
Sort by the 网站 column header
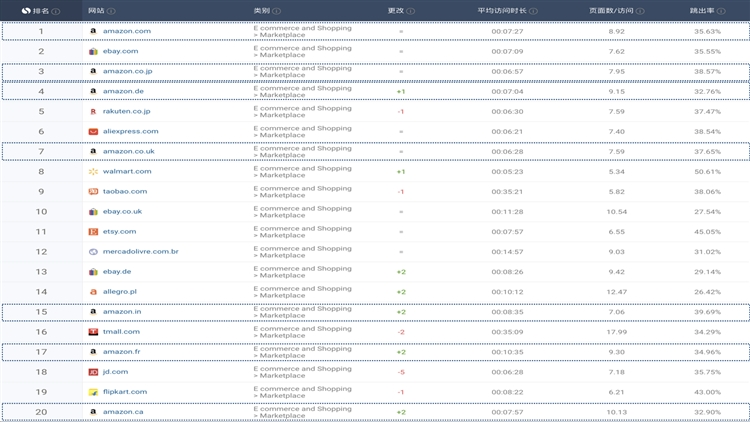click(x=95, y=12)
